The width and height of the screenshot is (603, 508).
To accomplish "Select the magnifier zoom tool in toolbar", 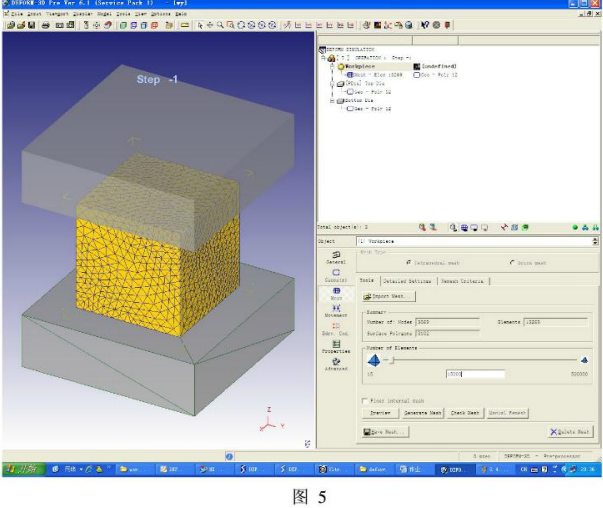I will click(x=220, y=25).
